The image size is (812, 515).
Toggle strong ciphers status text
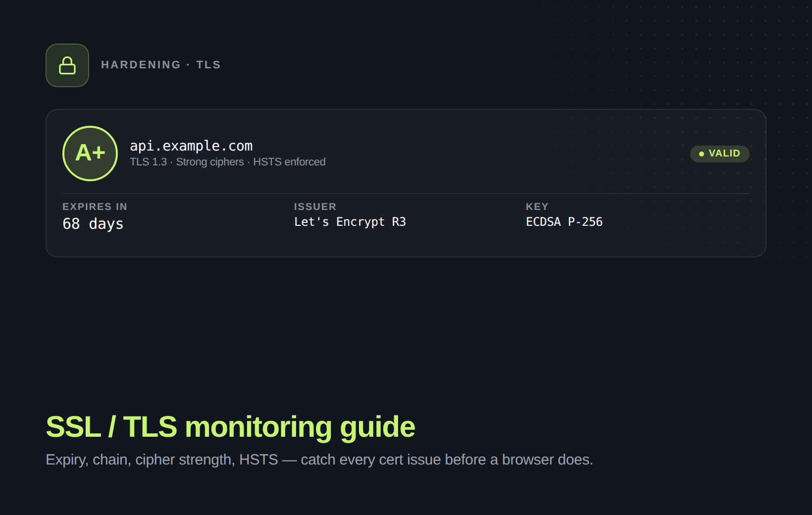click(209, 162)
